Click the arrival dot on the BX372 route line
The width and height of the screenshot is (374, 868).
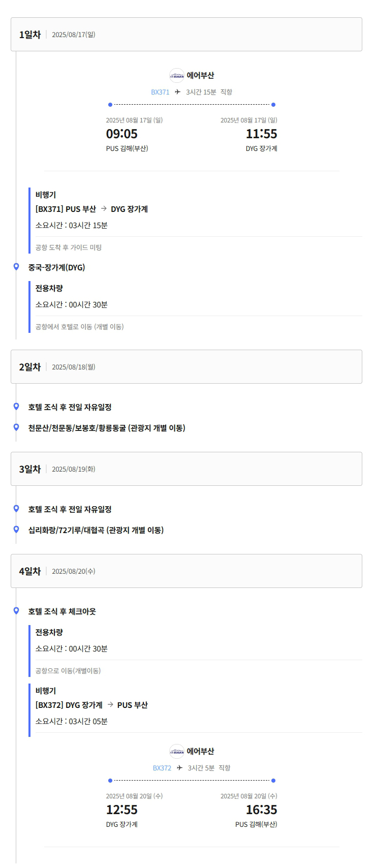pos(273,781)
